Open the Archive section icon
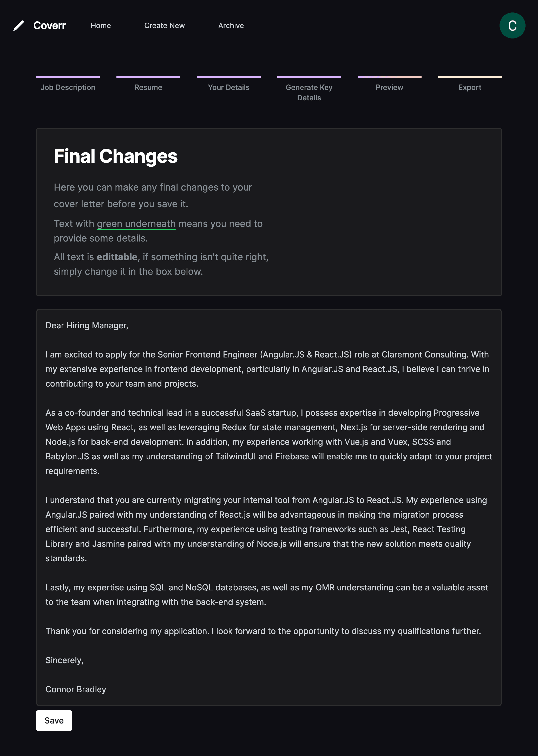538x756 pixels. [231, 25]
